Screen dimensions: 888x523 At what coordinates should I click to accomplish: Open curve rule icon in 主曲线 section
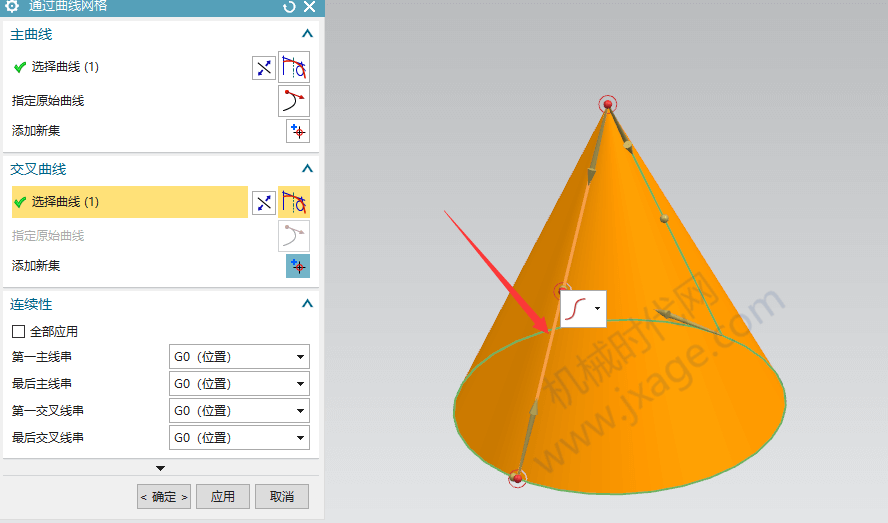pos(294,67)
